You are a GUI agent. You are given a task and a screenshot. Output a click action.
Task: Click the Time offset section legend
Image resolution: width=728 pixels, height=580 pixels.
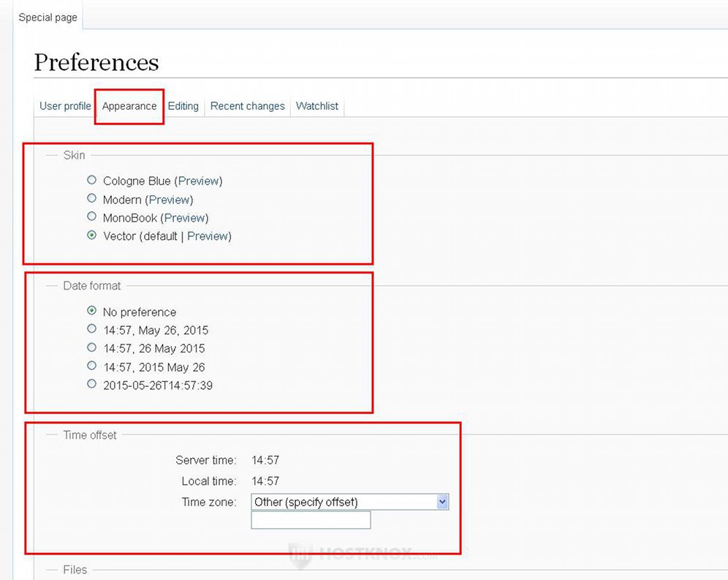click(90, 435)
